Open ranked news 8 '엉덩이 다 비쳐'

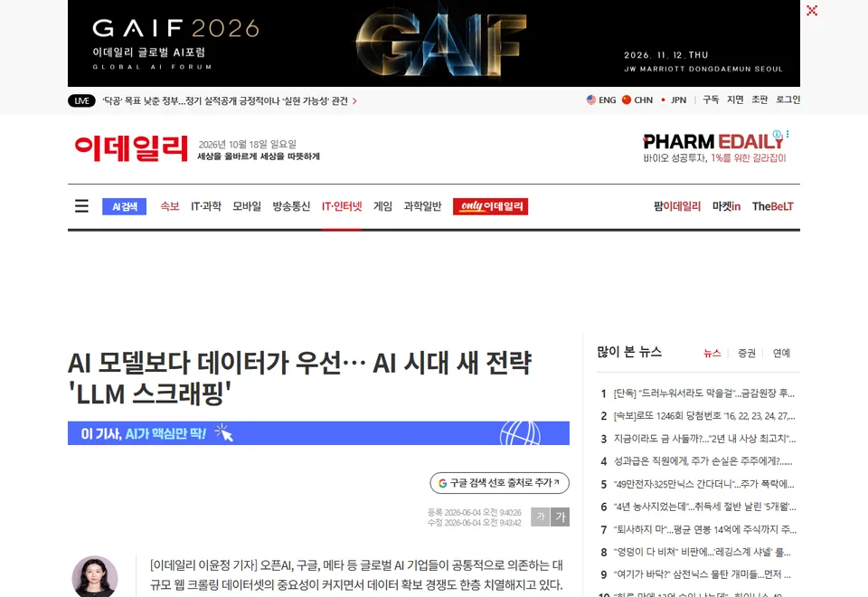[703, 552]
